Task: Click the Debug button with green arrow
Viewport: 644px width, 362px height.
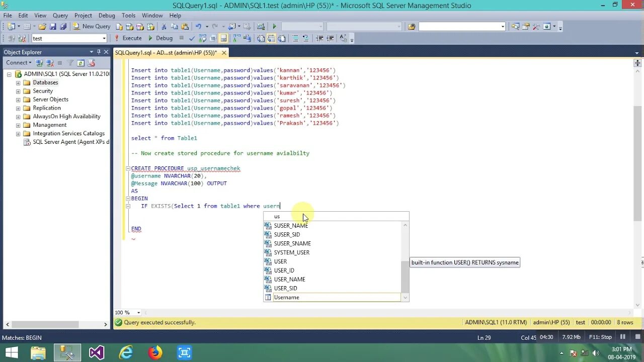Action: (160, 38)
